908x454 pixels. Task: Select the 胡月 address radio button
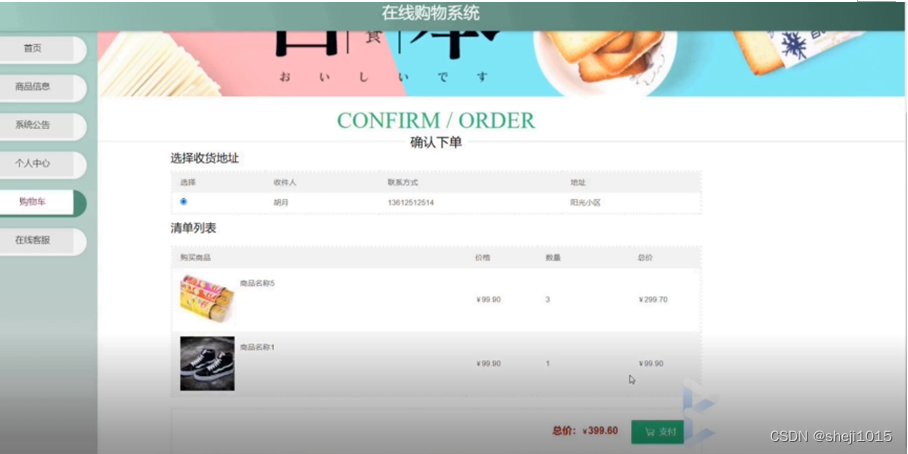pyautogui.click(x=184, y=202)
